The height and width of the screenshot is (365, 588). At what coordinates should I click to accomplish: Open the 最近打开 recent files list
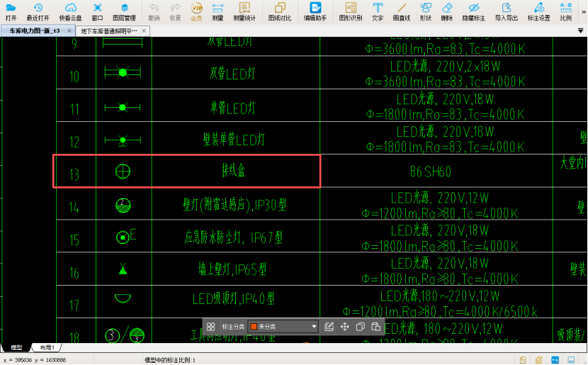point(38,11)
